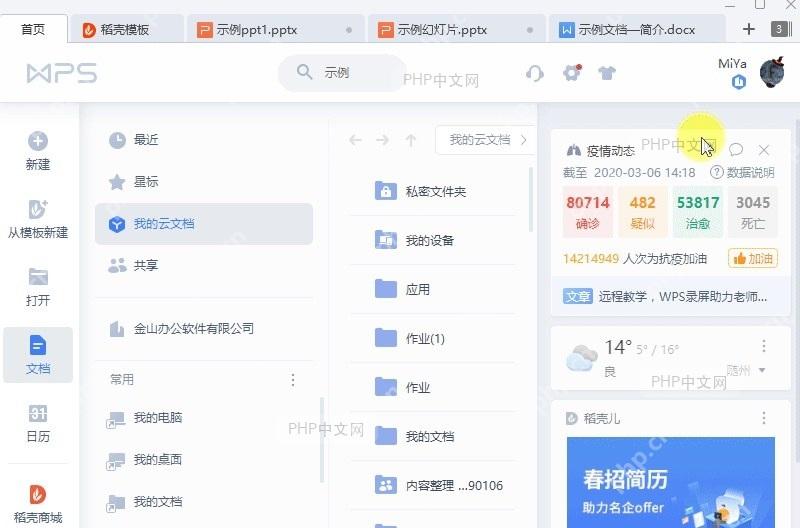Click the 482 疑似 stat box

point(642,212)
